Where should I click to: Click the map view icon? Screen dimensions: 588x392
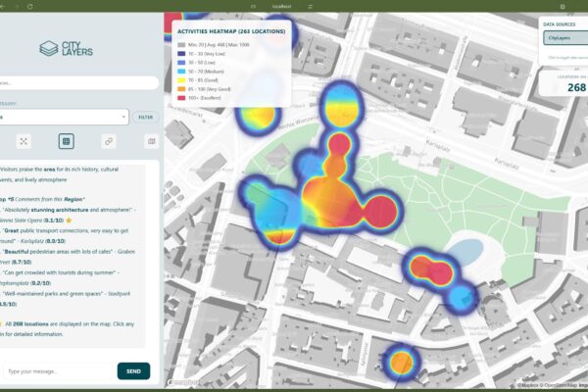click(x=151, y=141)
